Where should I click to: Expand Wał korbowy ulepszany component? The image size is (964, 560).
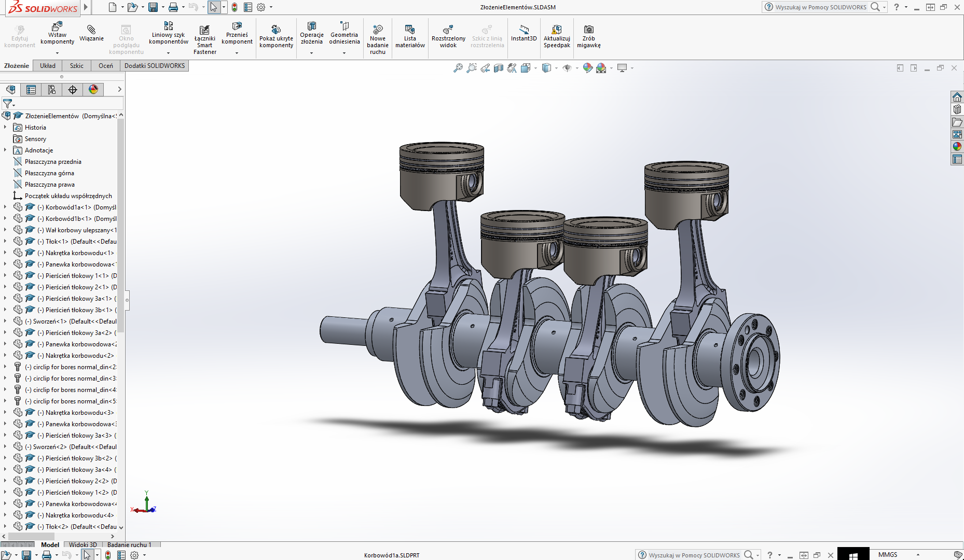(5, 230)
